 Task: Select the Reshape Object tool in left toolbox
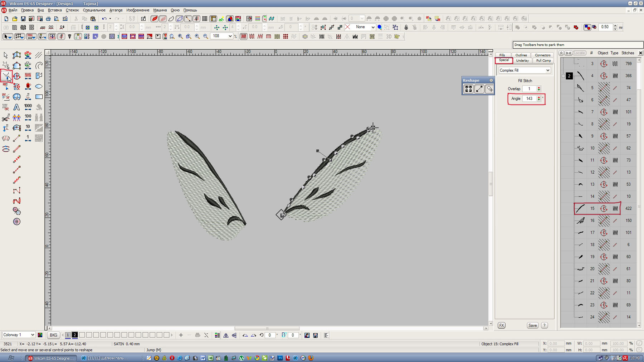[x=6, y=76]
